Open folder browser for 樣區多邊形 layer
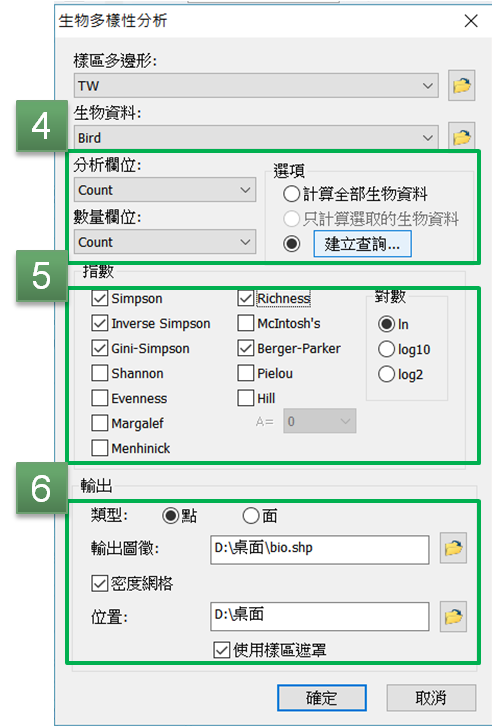 tap(461, 85)
